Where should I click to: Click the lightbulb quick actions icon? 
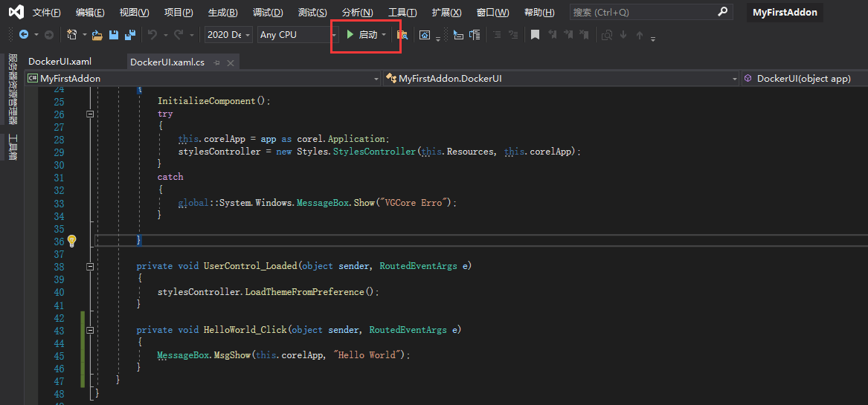[72, 241]
